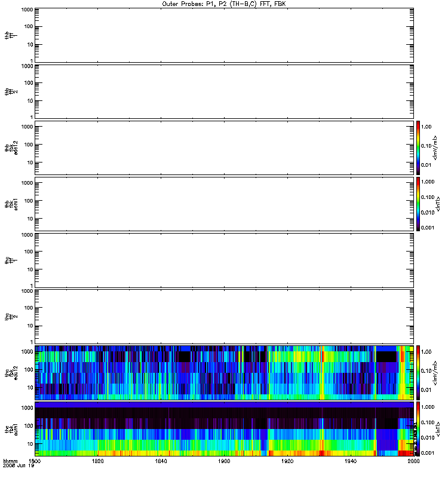The height and width of the screenshot is (478, 448).
Task: Click the 1920 time axis label
Action: (287, 461)
